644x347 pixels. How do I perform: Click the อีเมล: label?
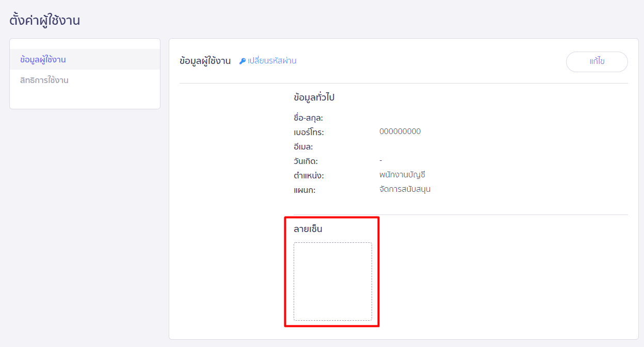(x=303, y=147)
